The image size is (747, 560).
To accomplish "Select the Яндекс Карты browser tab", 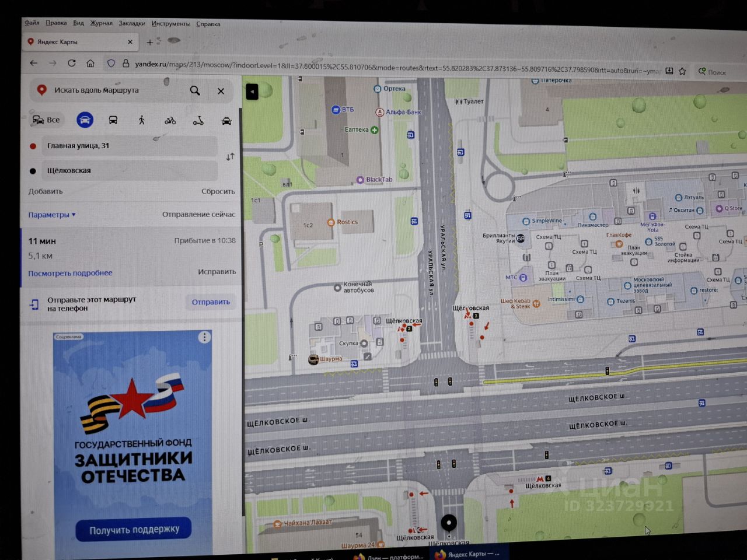I will point(79,42).
